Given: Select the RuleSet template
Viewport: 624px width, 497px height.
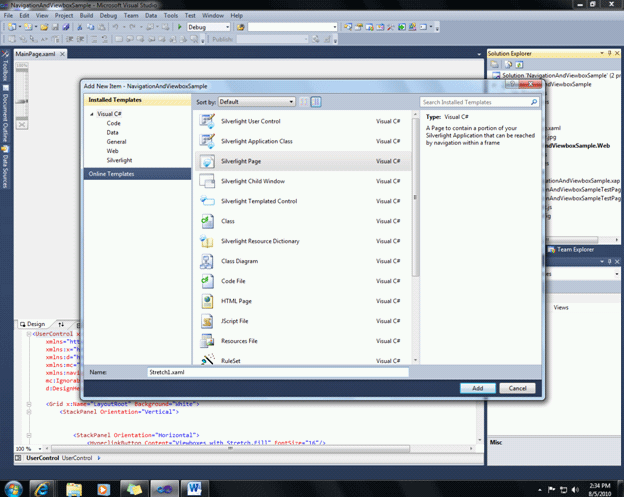Looking at the screenshot, I should click(302, 359).
